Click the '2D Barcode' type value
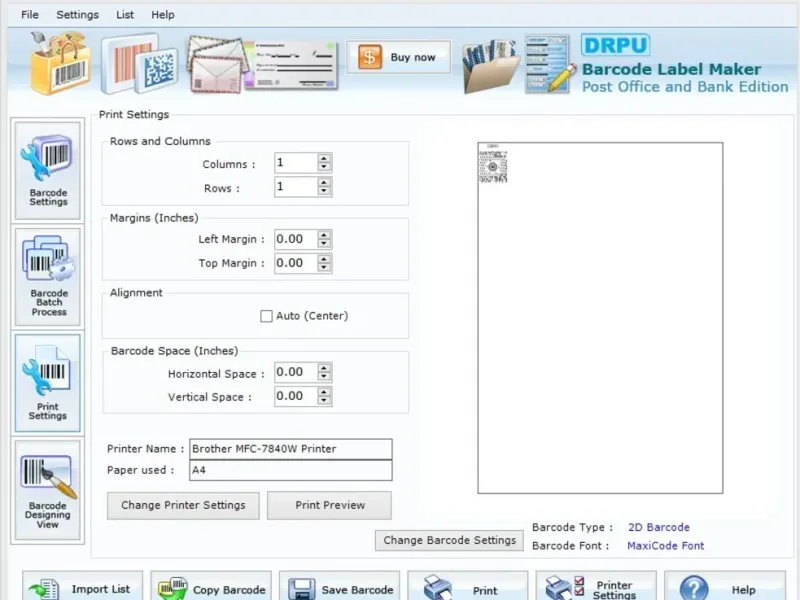Image resolution: width=800 pixels, height=600 pixels. (659, 527)
